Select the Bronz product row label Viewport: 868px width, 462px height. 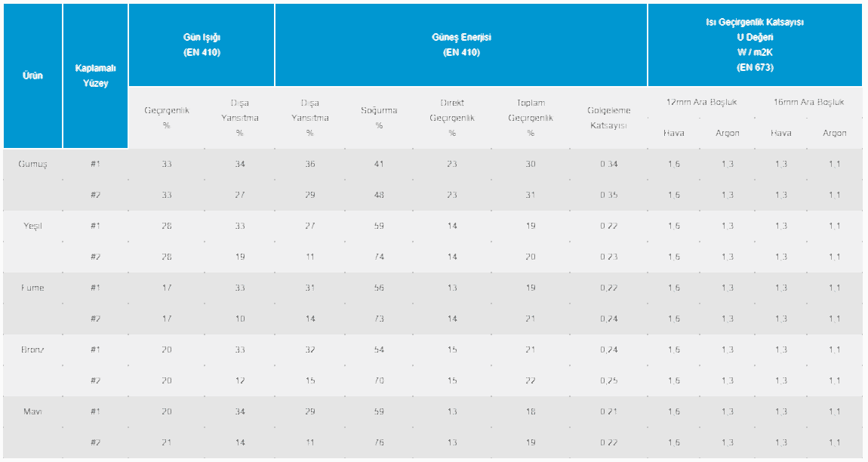point(32,350)
